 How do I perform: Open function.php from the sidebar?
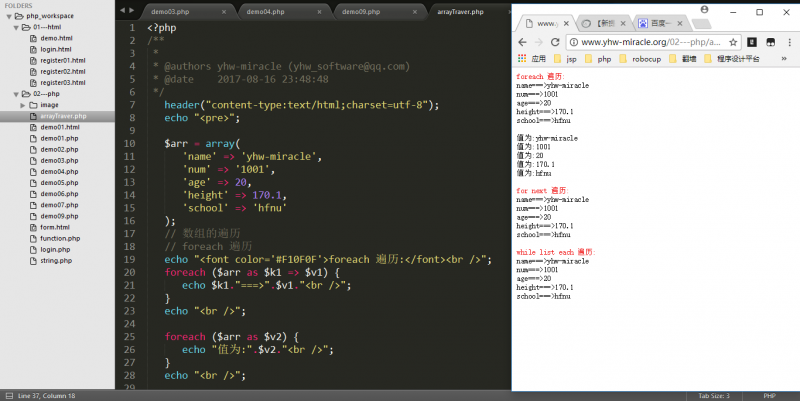pyautogui.click(x=60, y=238)
